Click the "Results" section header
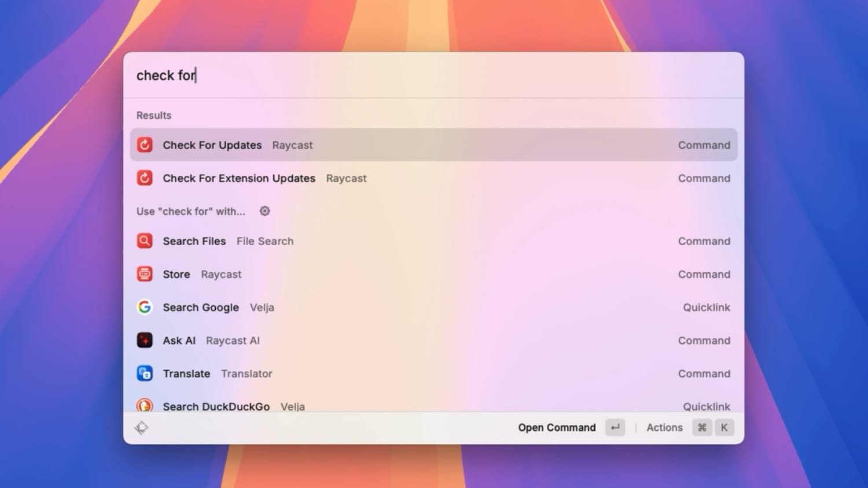 click(154, 115)
